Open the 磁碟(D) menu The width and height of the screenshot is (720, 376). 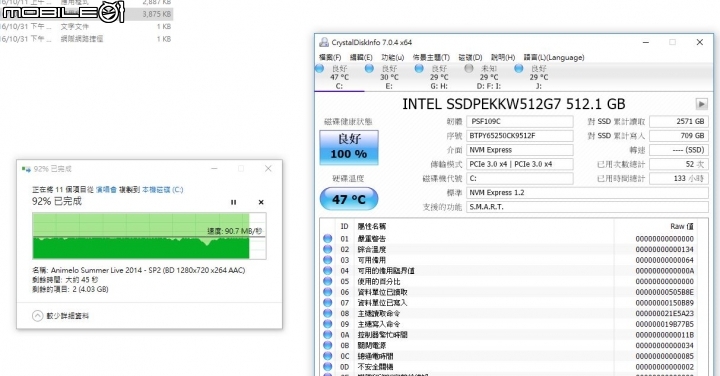tap(470, 57)
